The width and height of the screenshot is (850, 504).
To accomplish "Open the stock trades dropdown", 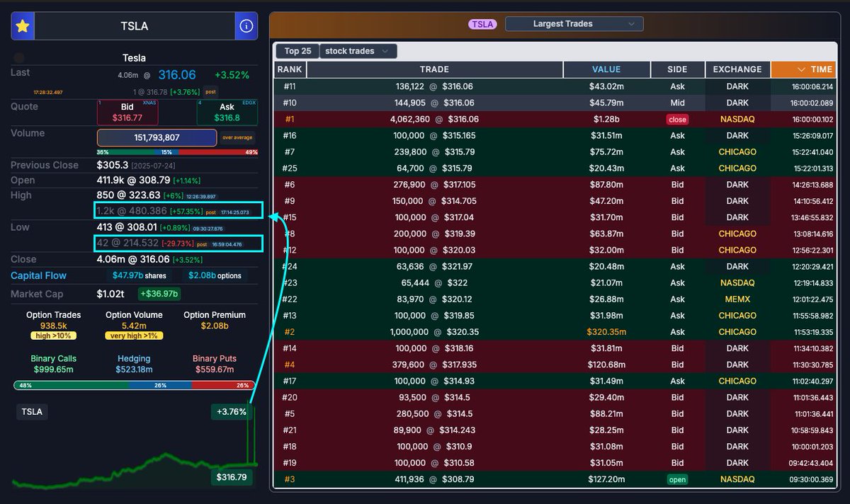I will click(358, 51).
